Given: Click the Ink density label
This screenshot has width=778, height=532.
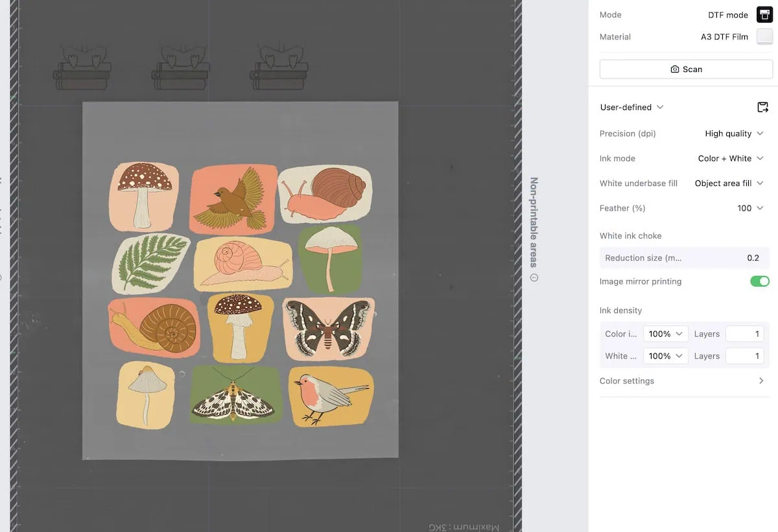Looking at the screenshot, I should point(620,310).
